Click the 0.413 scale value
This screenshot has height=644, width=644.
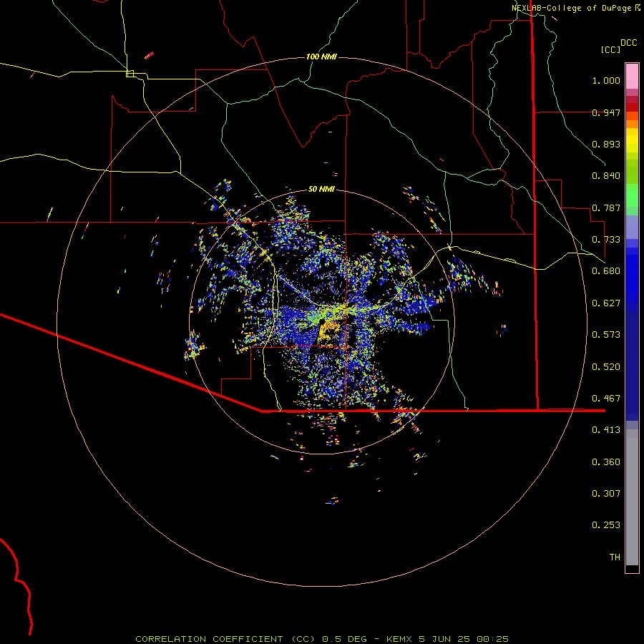(606, 430)
